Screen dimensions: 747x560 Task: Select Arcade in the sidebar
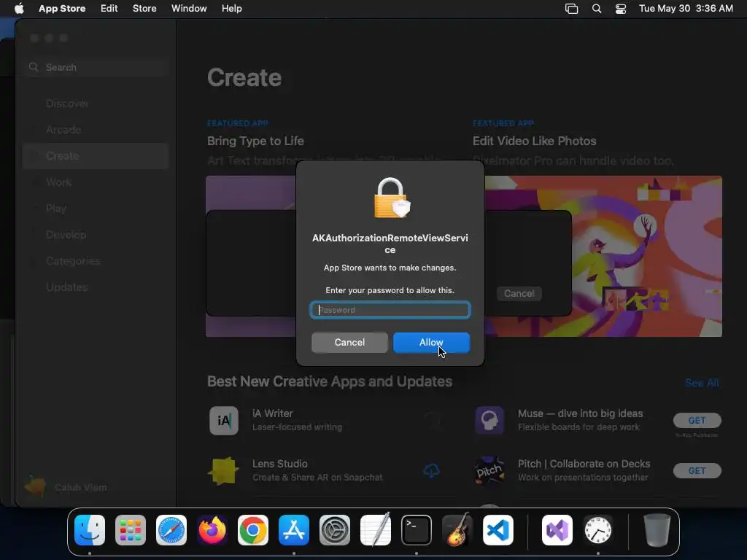tap(96, 130)
